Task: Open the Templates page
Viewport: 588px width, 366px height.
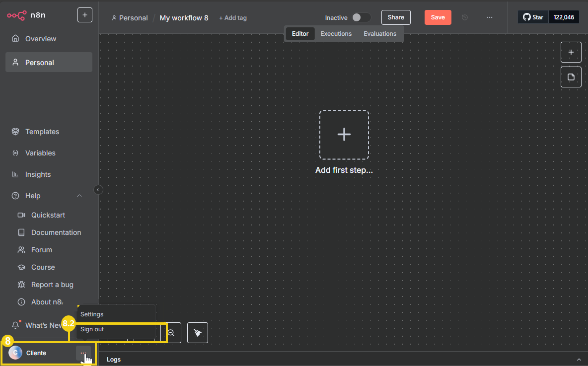Action: 49,132
